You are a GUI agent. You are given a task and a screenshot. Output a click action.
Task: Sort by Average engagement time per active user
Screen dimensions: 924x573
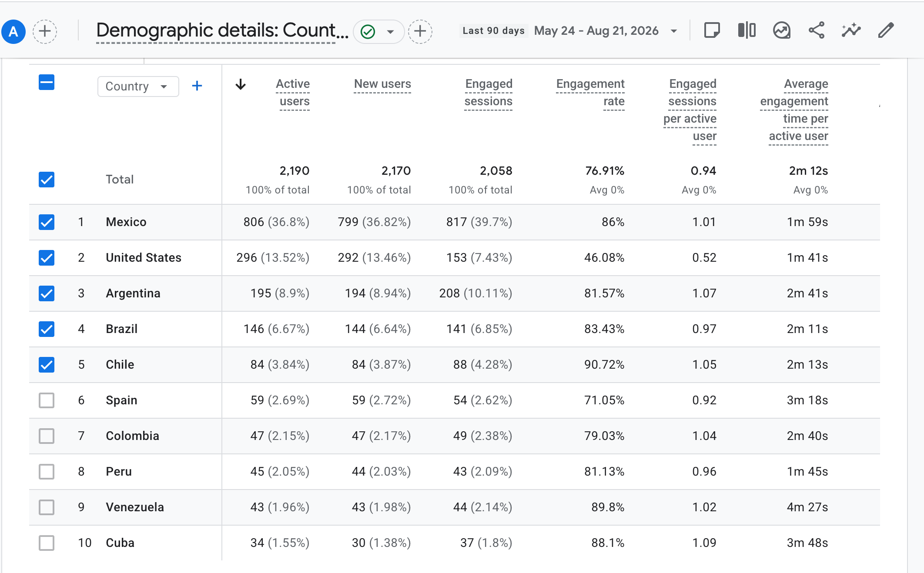(x=794, y=110)
